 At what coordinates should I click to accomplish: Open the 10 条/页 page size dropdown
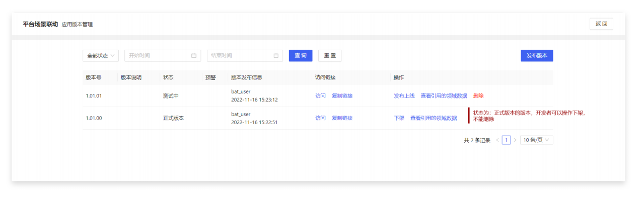click(x=537, y=140)
